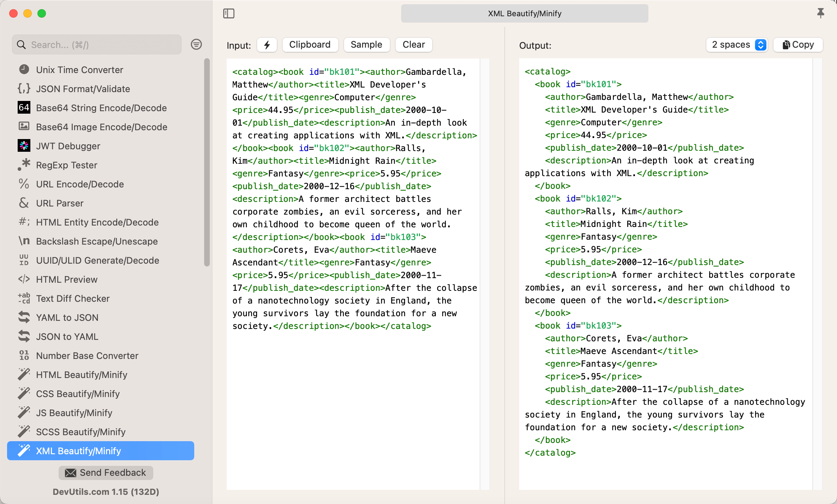837x504 pixels.
Task: Open Base64 Image Encode/Decode tool
Action: tap(102, 127)
